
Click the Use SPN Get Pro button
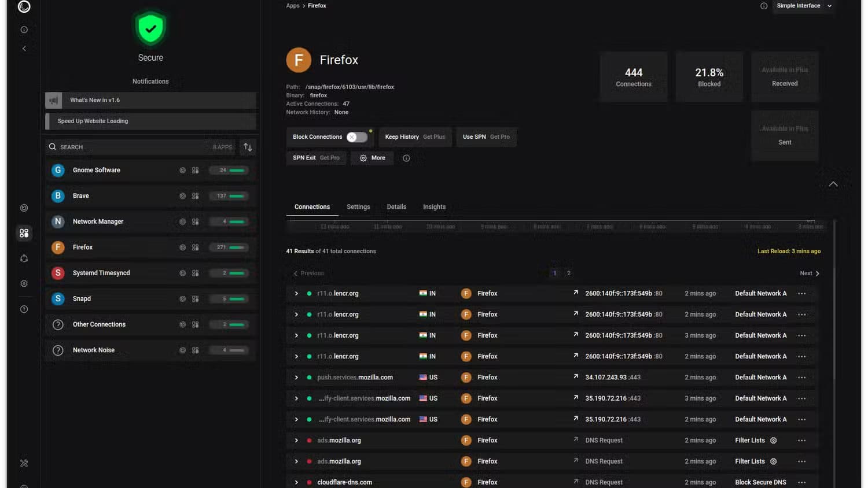coord(486,137)
